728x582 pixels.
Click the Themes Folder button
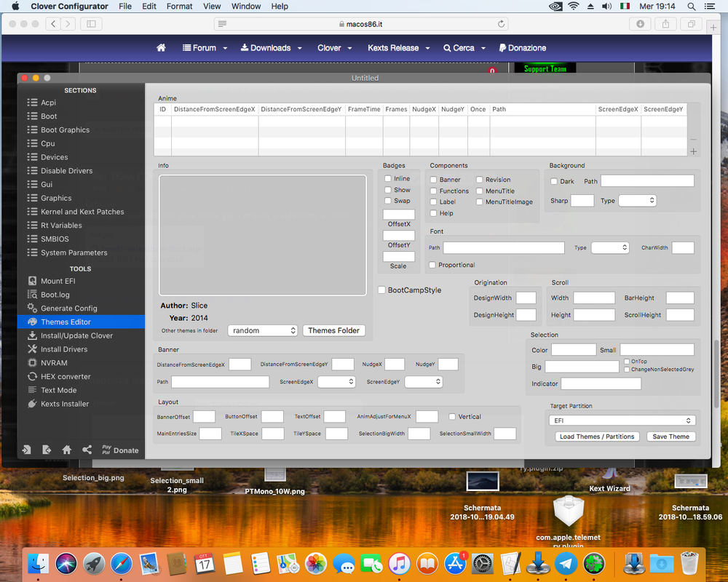(334, 330)
